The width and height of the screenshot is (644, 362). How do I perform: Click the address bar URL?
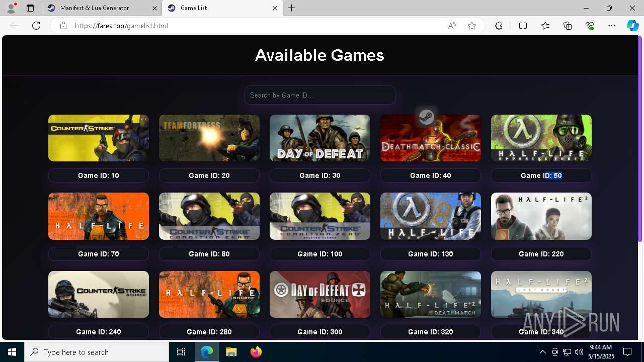[x=121, y=26]
